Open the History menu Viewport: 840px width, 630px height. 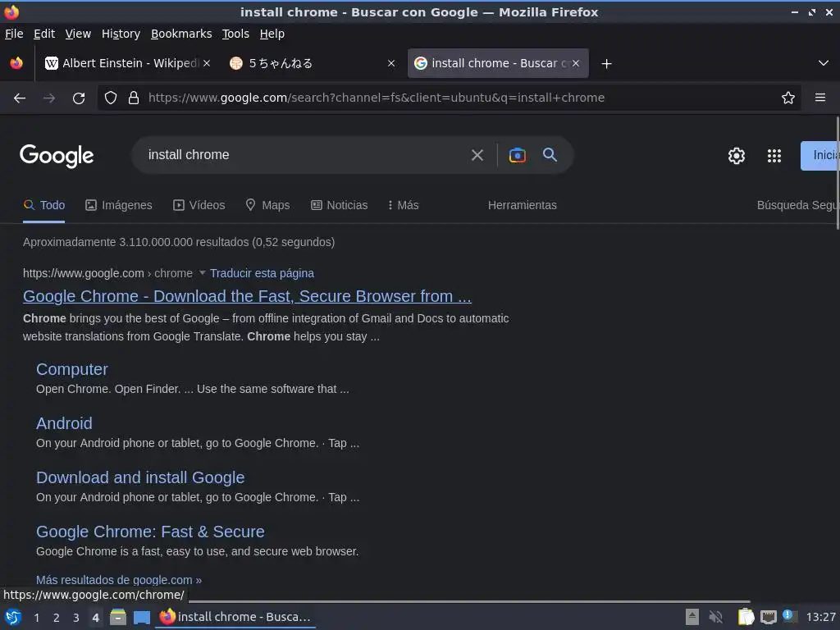coord(121,34)
